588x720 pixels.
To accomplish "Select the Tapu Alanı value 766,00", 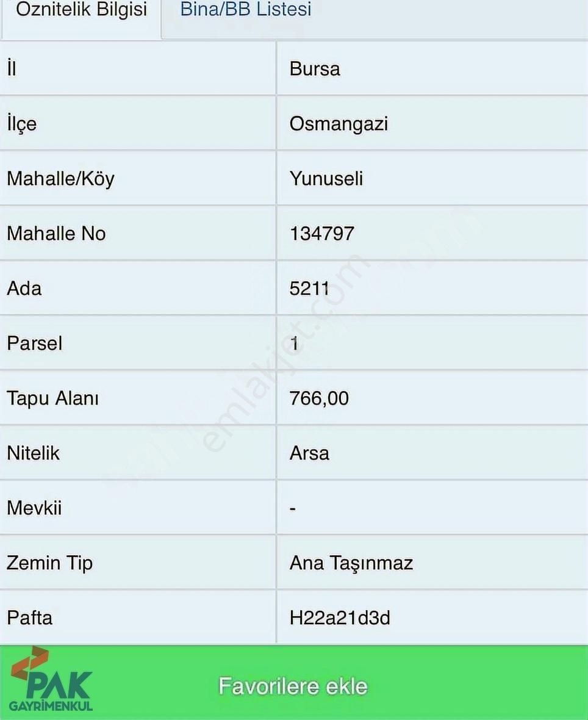I will point(319,398).
